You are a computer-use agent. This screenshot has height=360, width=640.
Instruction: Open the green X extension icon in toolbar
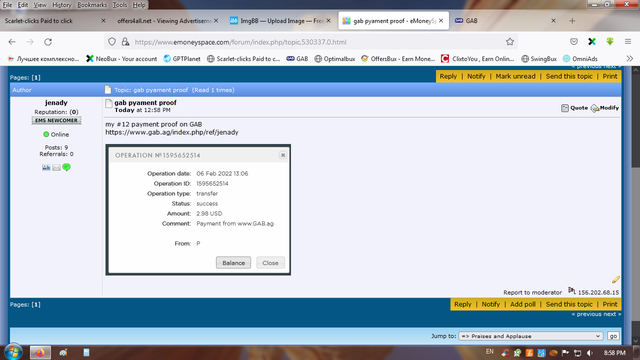592,42
